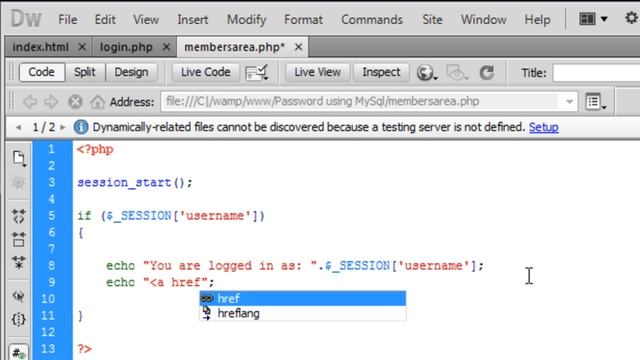Screen dimensions: 640x360
Task: Open the File menu
Action: pyautogui.click(x=67, y=19)
